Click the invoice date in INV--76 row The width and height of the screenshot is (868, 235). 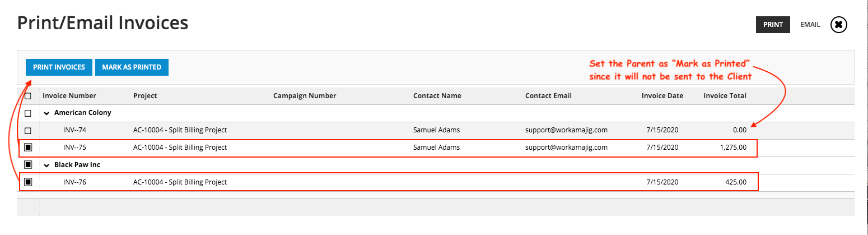pos(662,182)
